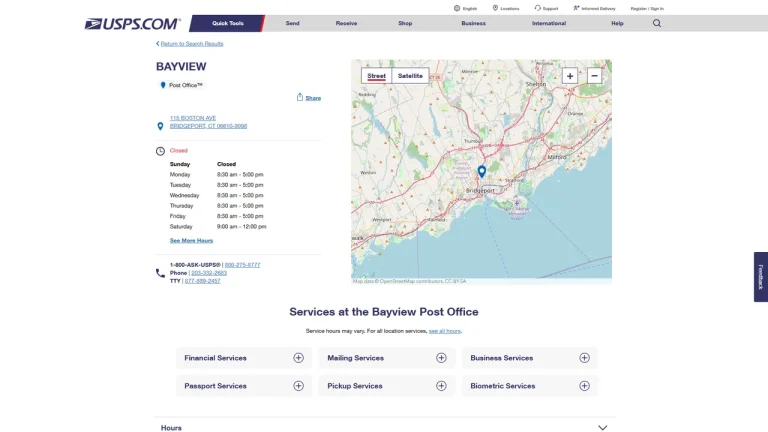
Task: Open Informed Delivery icon link
Action: click(x=576, y=8)
